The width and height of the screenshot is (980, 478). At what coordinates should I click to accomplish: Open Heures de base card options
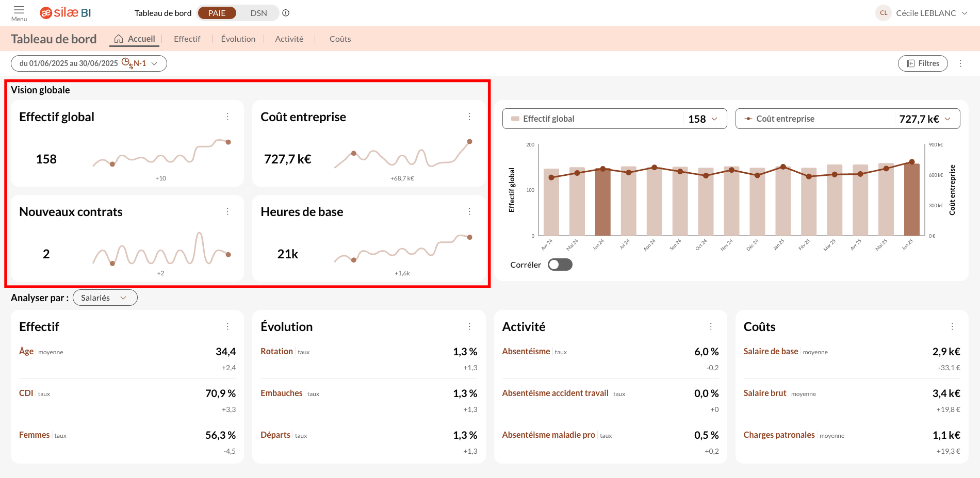(x=469, y=212)
